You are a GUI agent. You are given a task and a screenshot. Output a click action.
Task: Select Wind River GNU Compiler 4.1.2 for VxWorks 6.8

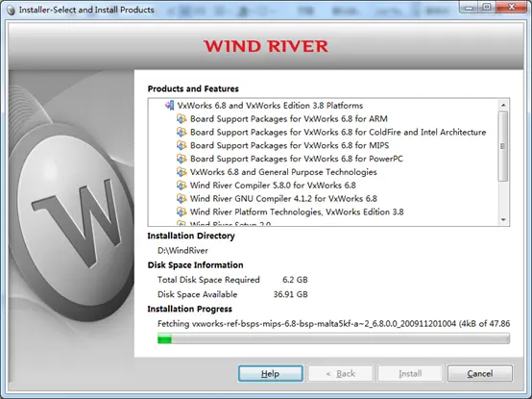pos(283,198)
